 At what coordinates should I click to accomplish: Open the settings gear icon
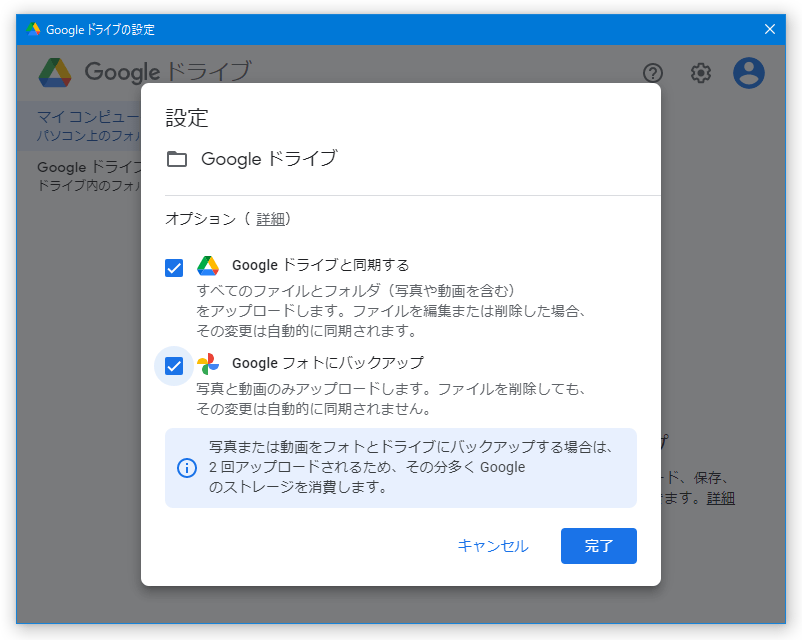(x=701, y=73)
